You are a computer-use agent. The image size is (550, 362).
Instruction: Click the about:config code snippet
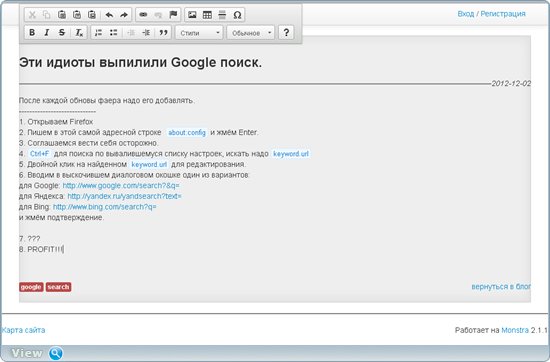tap(187, 133)
